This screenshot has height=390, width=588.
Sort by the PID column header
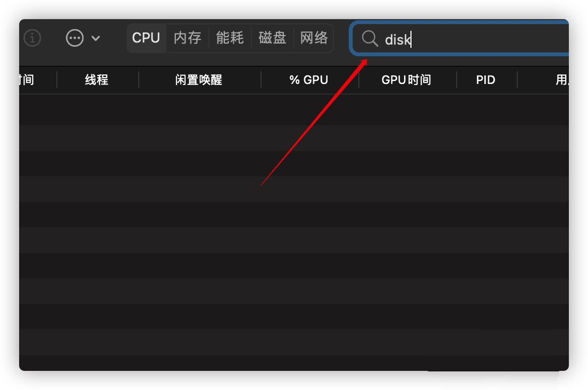coord(485,80)
